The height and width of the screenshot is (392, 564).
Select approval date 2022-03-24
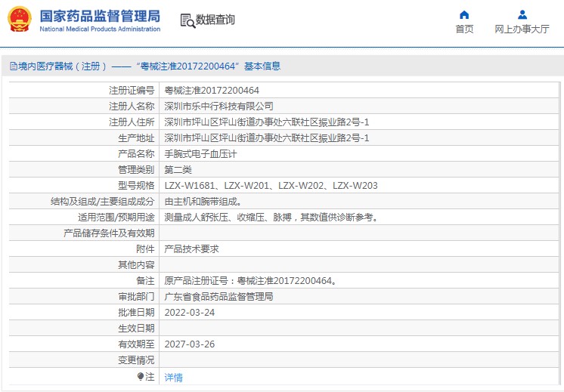pos(189,312)
